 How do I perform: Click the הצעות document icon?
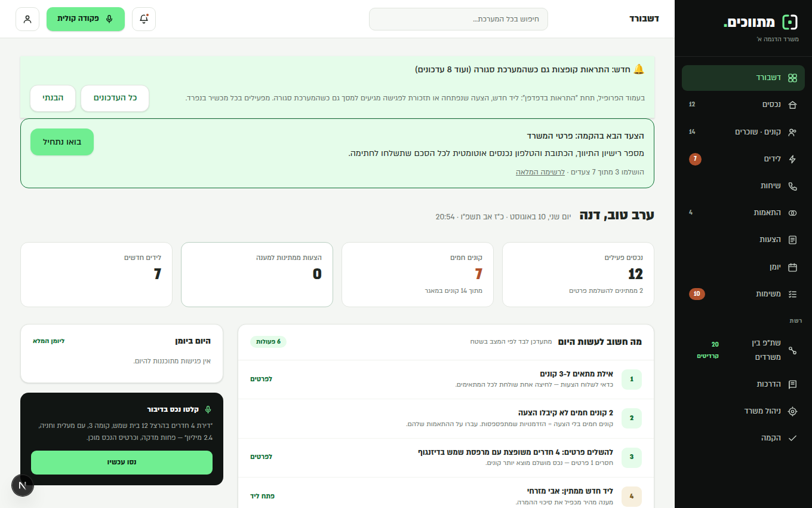(792, 240)
